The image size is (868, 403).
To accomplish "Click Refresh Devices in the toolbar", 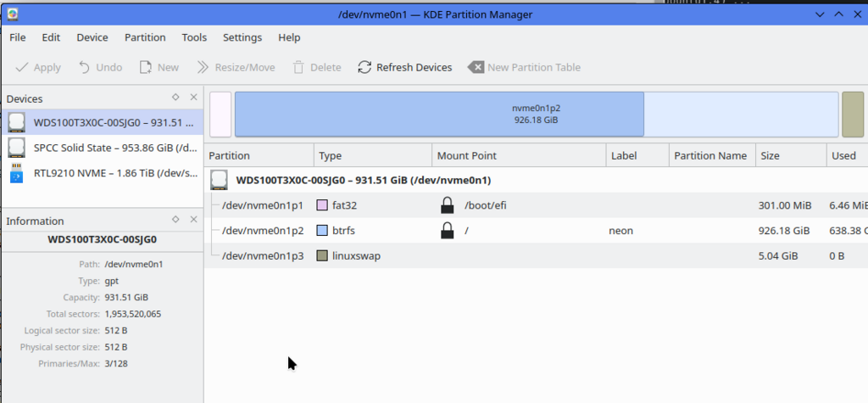I will pos(404,68).
